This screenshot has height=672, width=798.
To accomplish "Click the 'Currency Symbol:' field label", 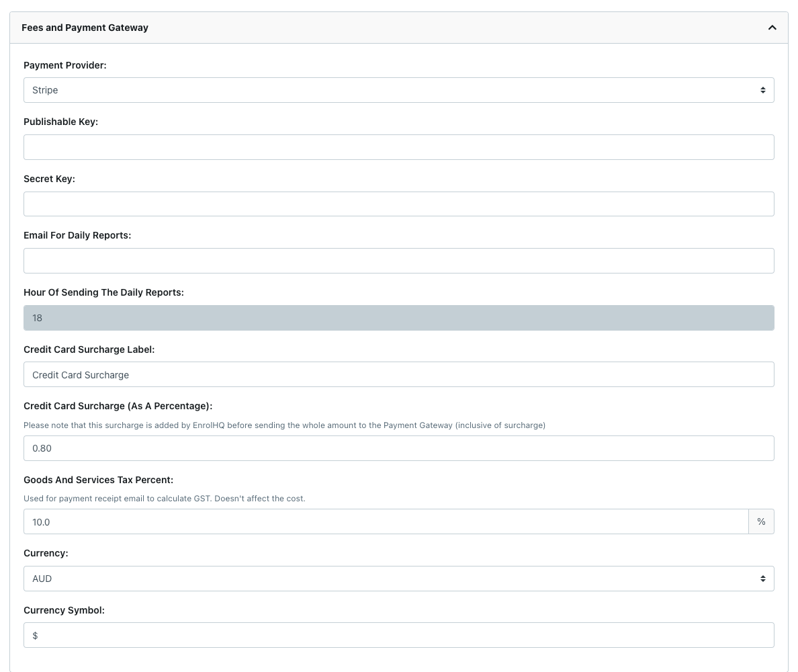I will click(64, 610).
